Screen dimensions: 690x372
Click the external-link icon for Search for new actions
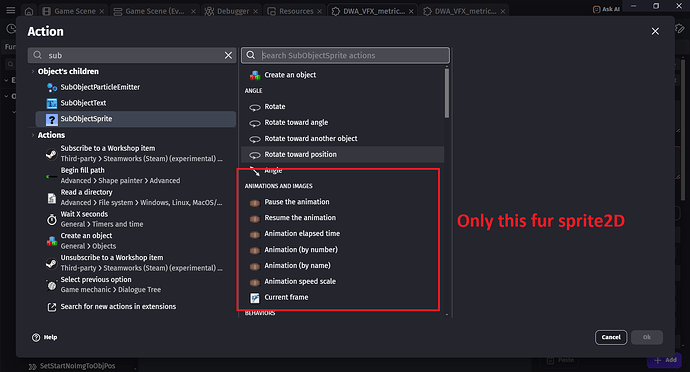(x=51, y=307)
